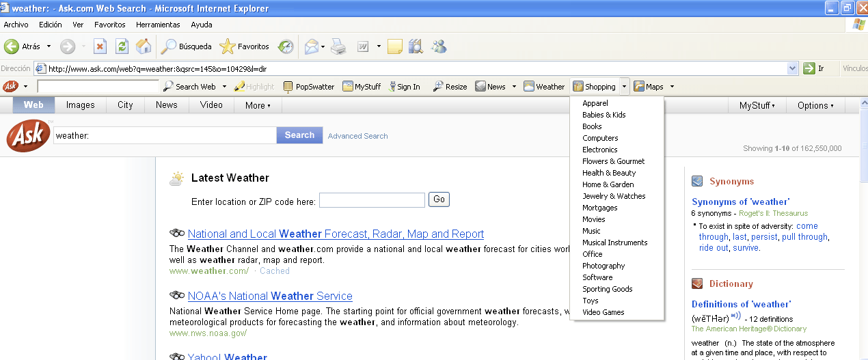Screen dimensions: 868x360
Task: Open the Home page icon
Action: pyautogui.click(x=144, y=46)
